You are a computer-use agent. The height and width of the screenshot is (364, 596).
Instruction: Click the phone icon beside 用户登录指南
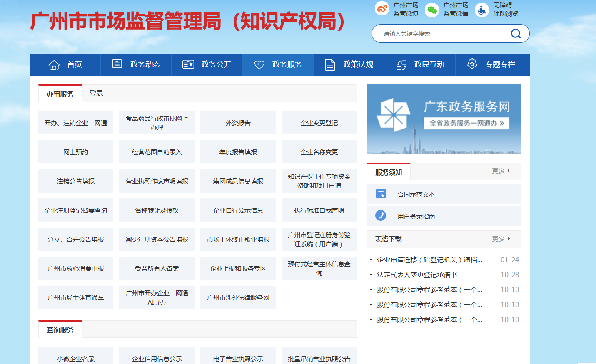381,215
